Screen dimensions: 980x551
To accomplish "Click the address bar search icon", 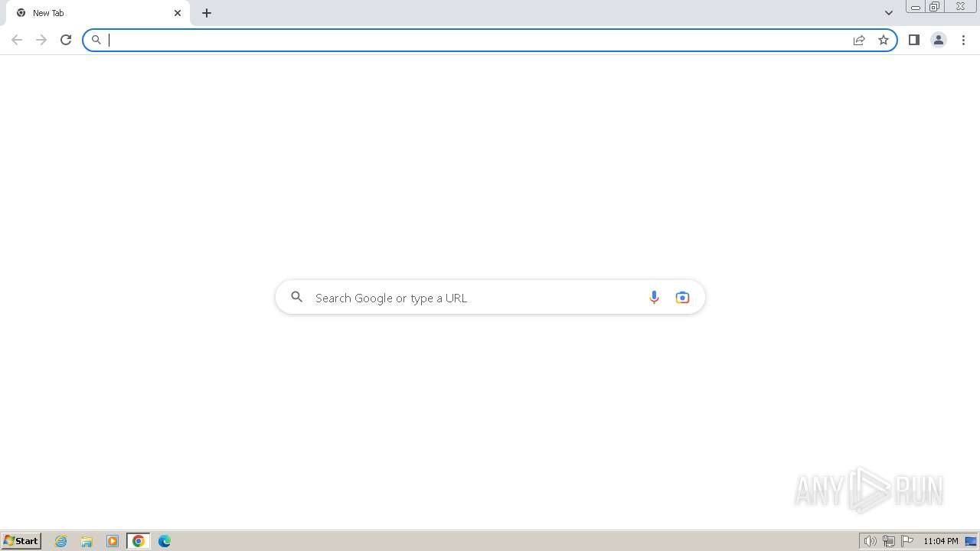I will coord(96,40).
